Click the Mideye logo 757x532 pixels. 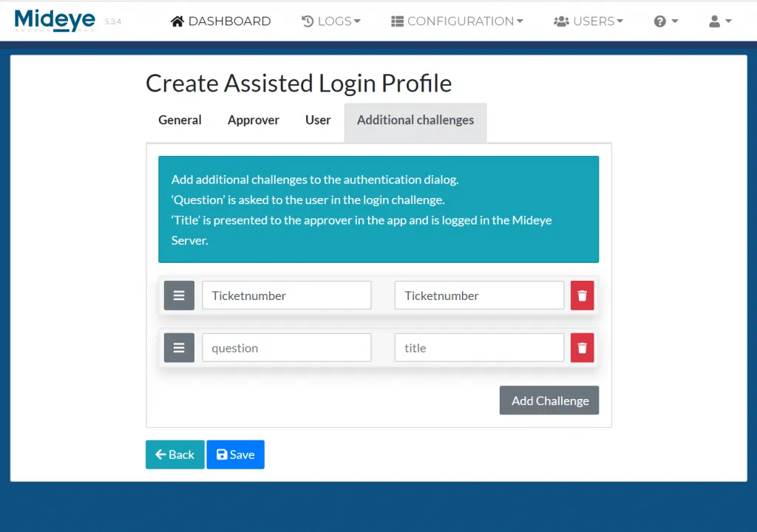point(54,20)
